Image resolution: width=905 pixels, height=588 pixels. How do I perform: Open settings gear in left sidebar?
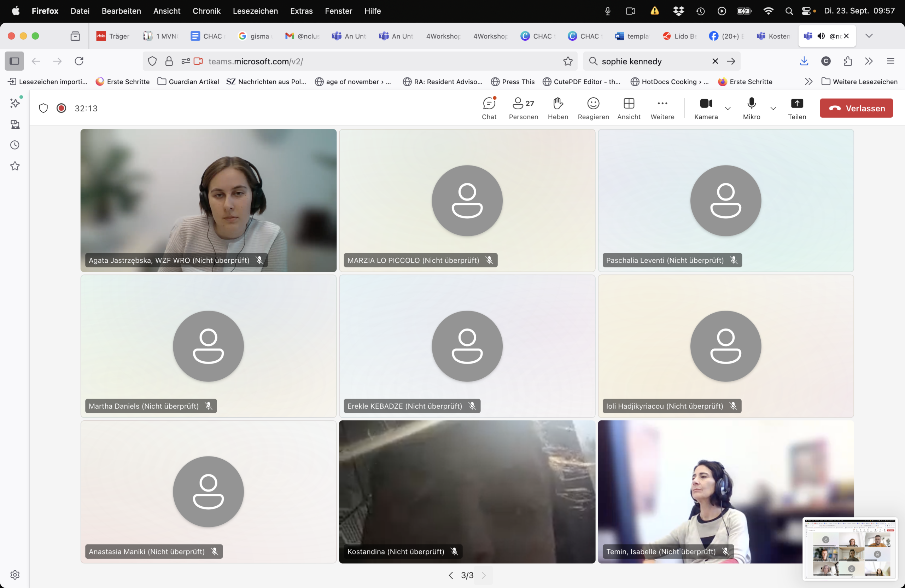coord(15,574)
